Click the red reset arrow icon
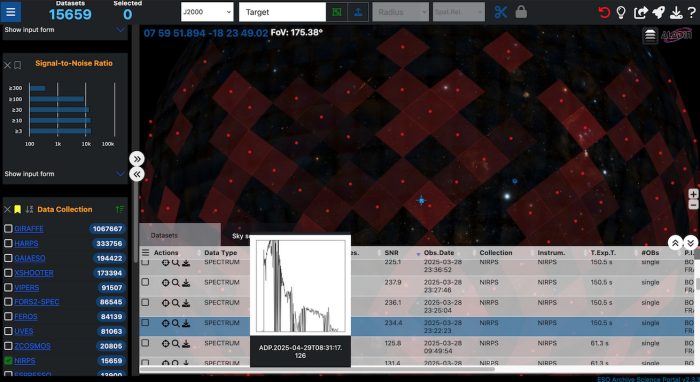Image resolution: width=700 pixels, height=382 pixels. (x=604, y=12)
